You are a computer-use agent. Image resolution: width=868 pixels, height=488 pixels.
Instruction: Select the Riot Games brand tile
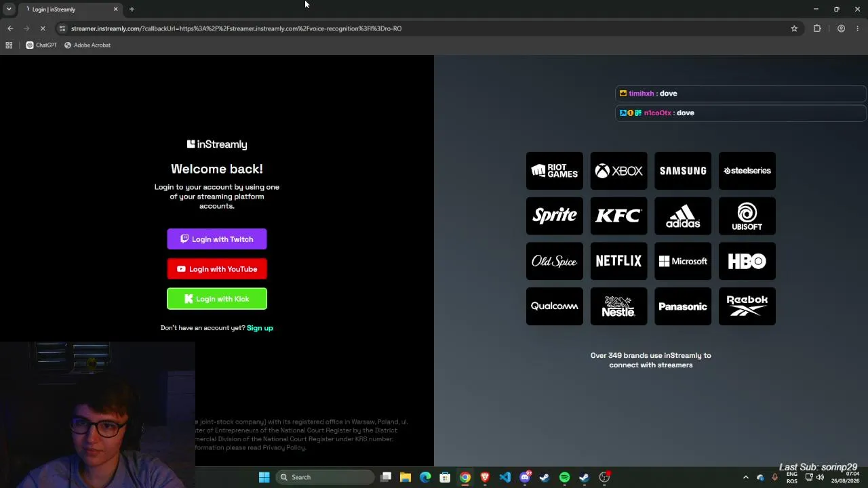(x=555, y=171)
